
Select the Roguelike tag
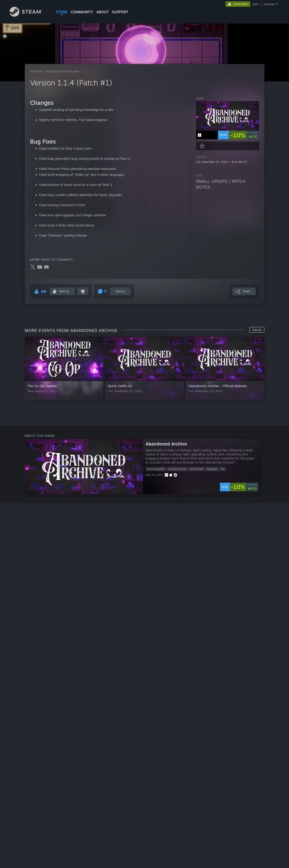tap(212, 469)
